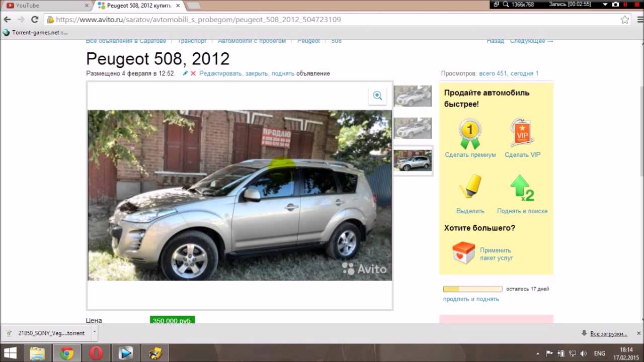
Task: Open Применить пакет услуг link
Action: (x=496, y=254)
